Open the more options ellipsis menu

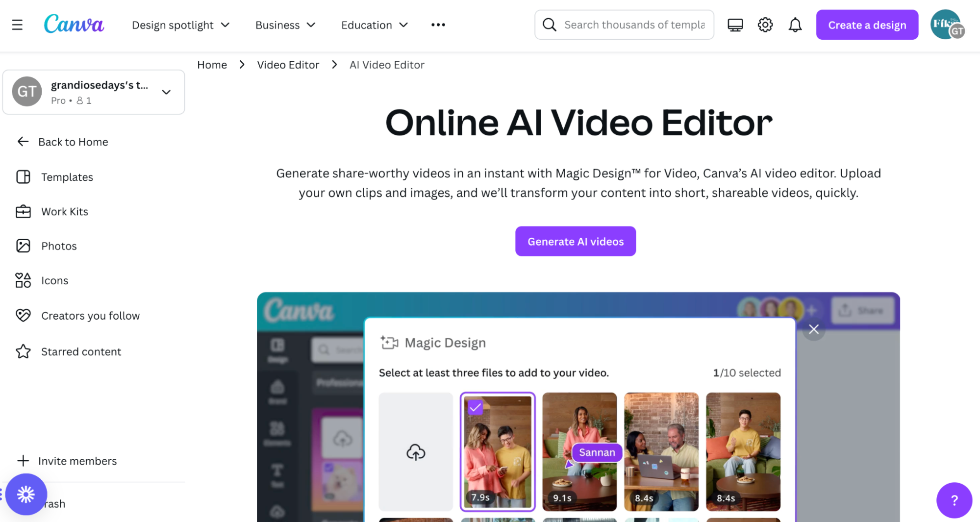pos(438,25)
